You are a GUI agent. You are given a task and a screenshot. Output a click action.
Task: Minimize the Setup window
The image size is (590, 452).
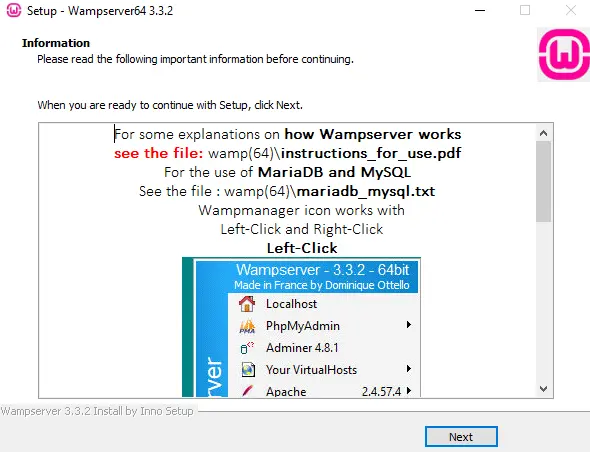point(480,11)
